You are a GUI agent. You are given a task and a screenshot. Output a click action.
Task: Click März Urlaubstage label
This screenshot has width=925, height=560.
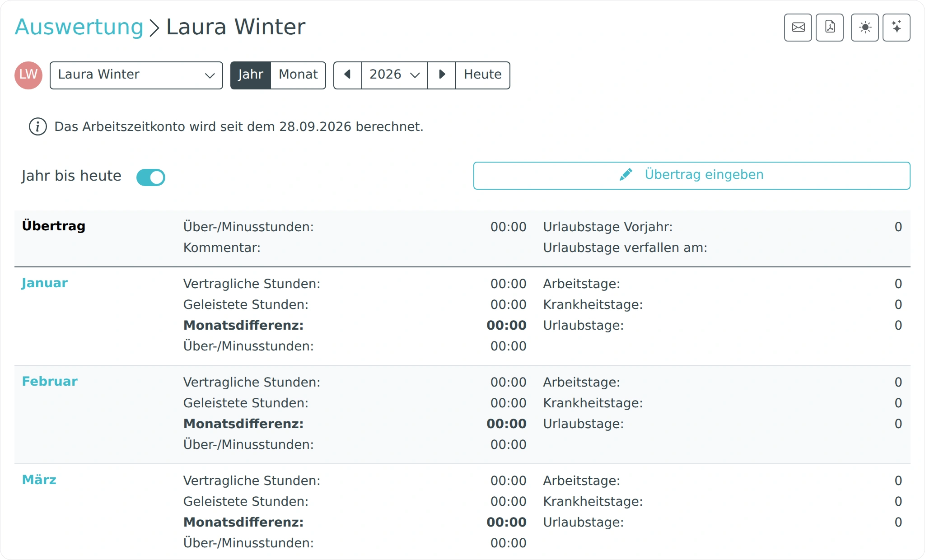584,523
